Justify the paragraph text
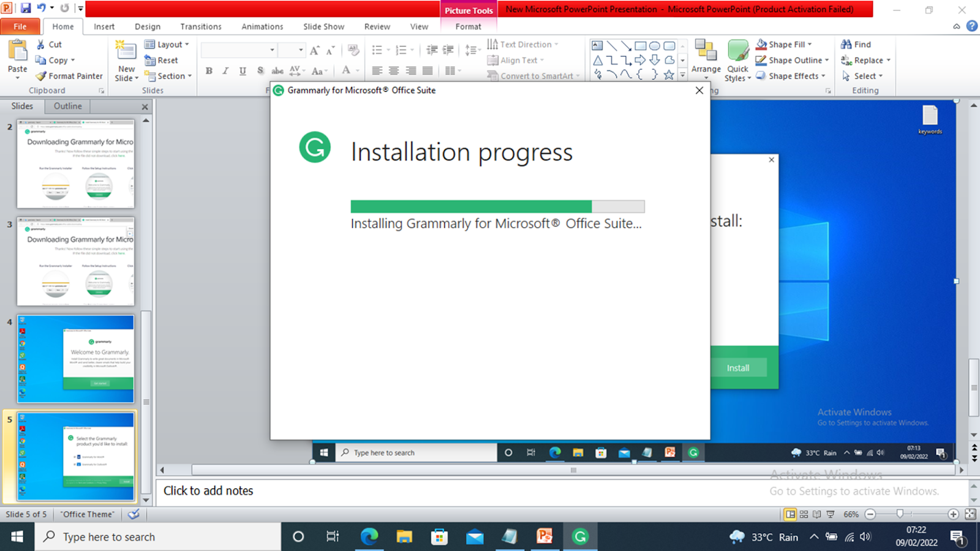 pos(428,70)
